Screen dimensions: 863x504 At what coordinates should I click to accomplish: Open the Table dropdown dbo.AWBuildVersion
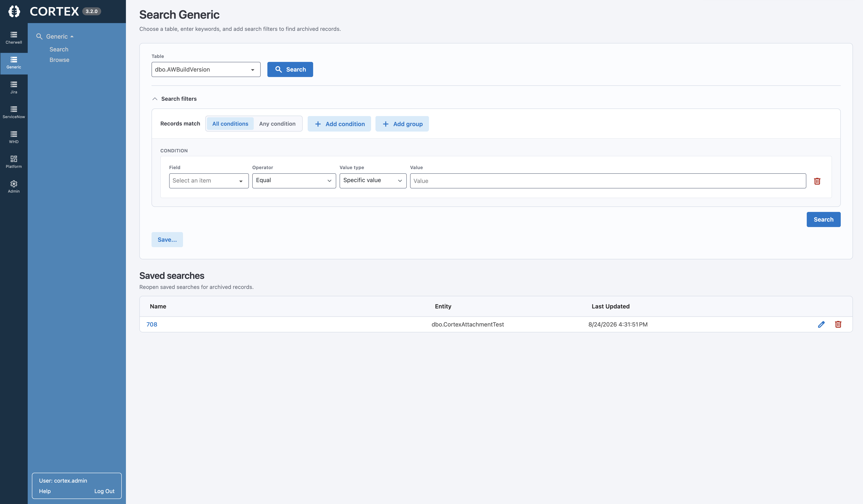pos(206,69)
